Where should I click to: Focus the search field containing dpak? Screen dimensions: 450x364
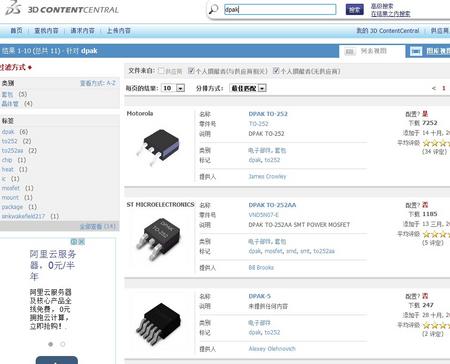(x=280, y=9)
